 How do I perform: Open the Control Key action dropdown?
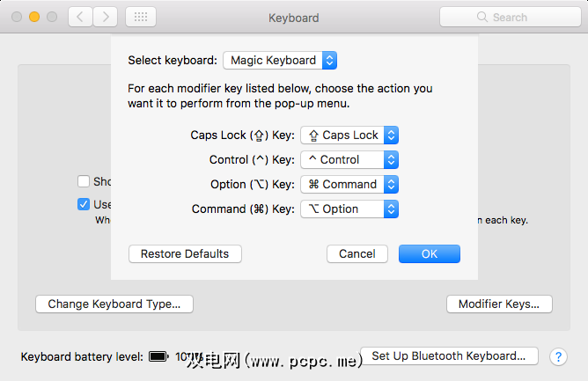pos(349,159)
